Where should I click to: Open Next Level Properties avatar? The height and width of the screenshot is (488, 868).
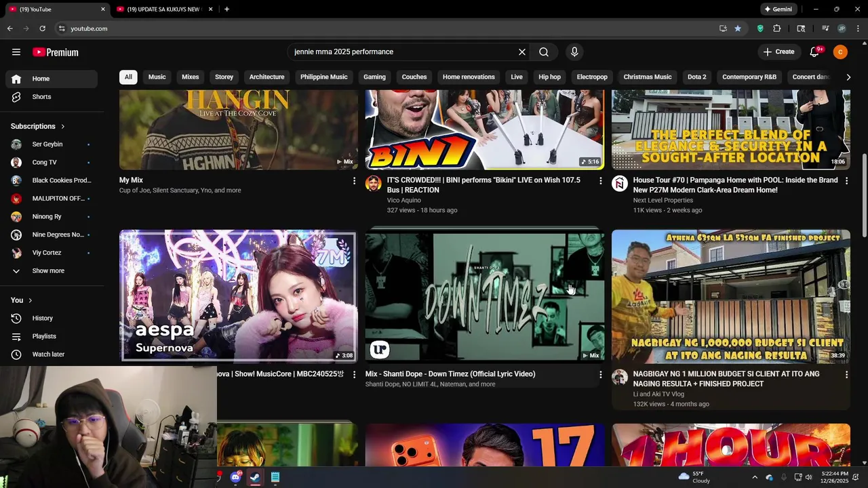tap(620, 184)
